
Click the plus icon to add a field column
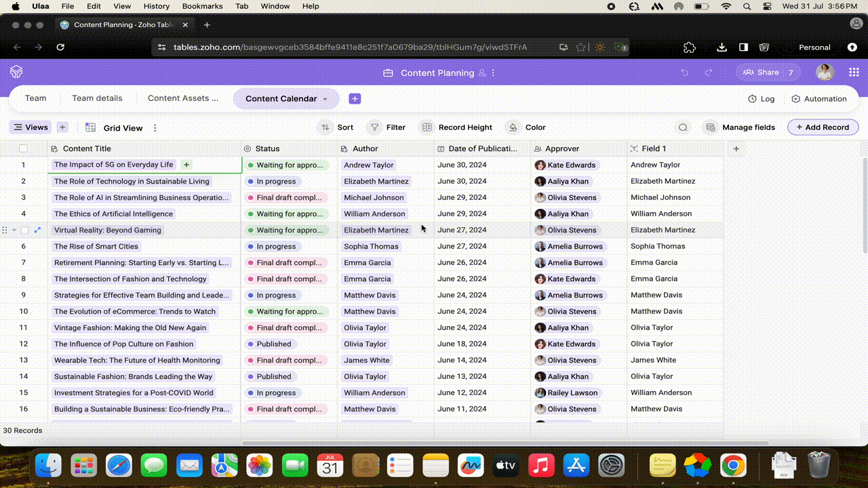(x=736, y=148)
